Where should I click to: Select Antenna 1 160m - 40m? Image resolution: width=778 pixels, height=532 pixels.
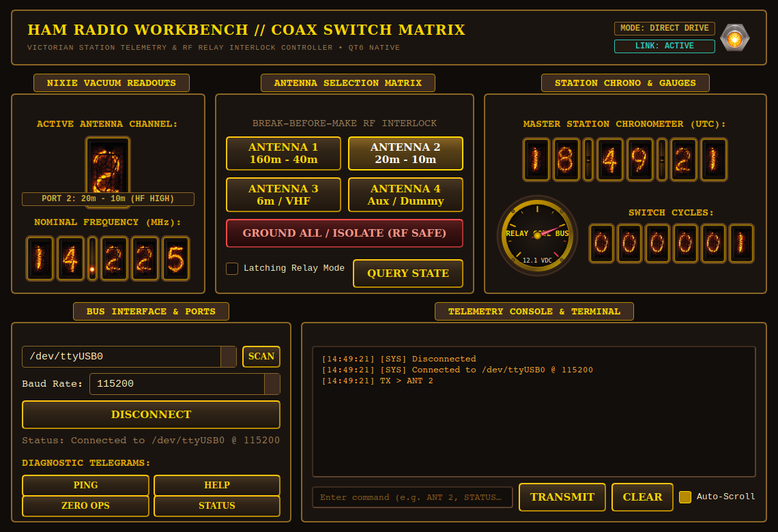pyautogui.click(x=283, y=153)
